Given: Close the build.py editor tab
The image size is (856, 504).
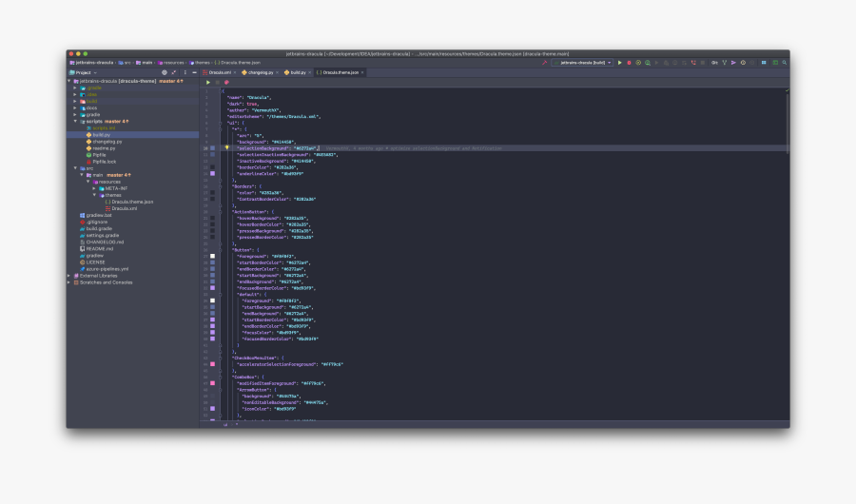Looking at the screenshot, I should pos(310,72).
